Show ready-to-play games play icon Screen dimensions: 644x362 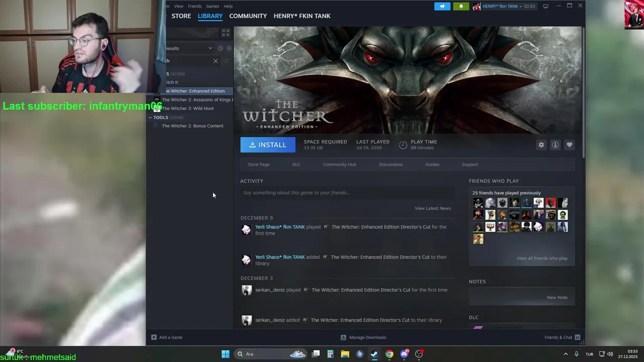[x=229, y=48]
